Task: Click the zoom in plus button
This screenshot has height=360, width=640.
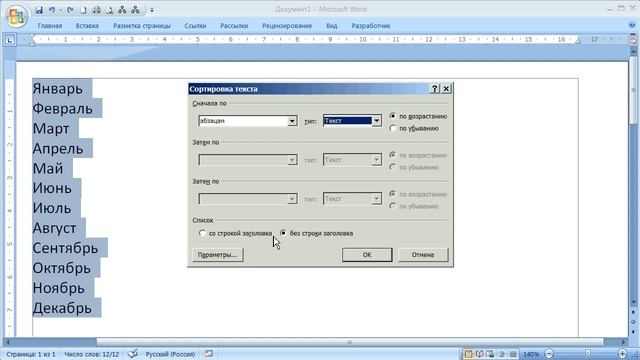Action: coord(622,354)
